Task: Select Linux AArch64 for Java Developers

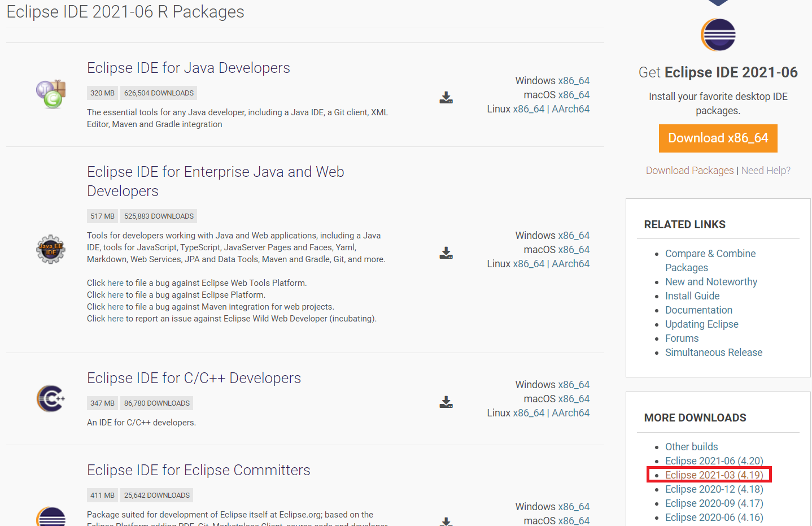Action: pyautogui.click(x=570, y=109)
